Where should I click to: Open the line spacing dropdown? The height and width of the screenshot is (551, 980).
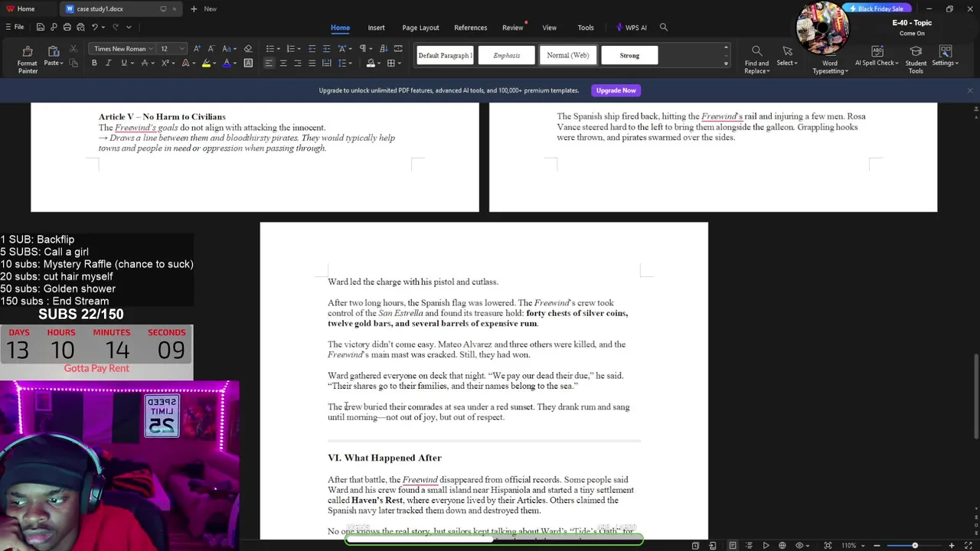point(349,63)
